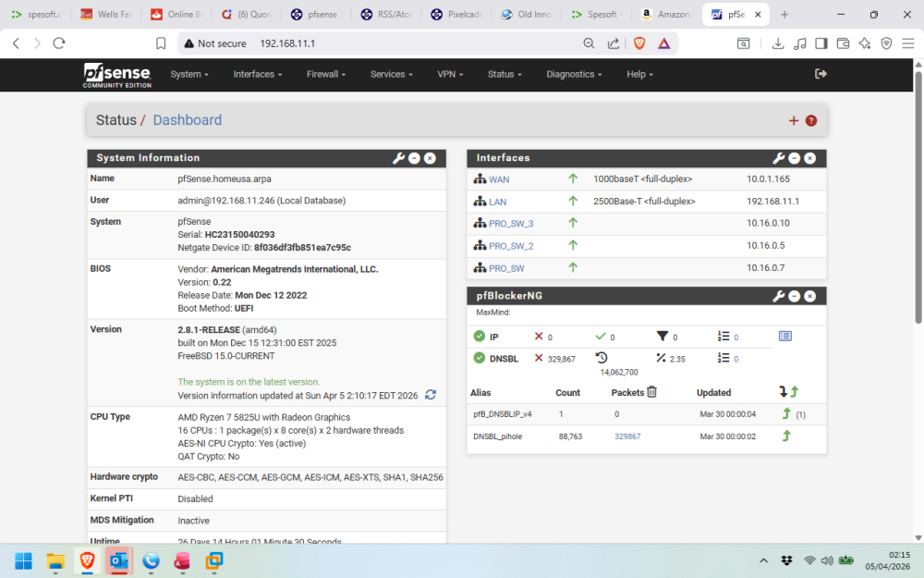This screenshot has width=924, height=578.
Task: Click Dashboard breadcrumb link
Action: 188,120
